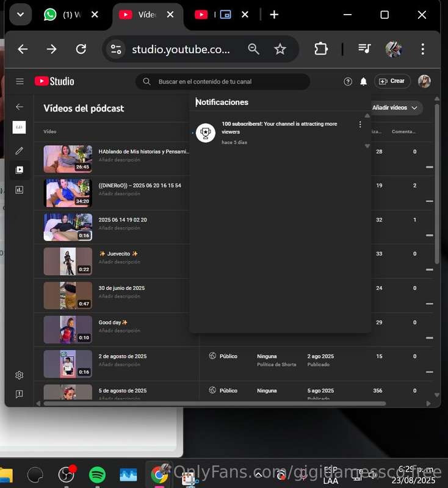The width and height of the screenshot is (448, 488).
Task: Click the send feedback icon in sidebar
Action: coord(20,394)
